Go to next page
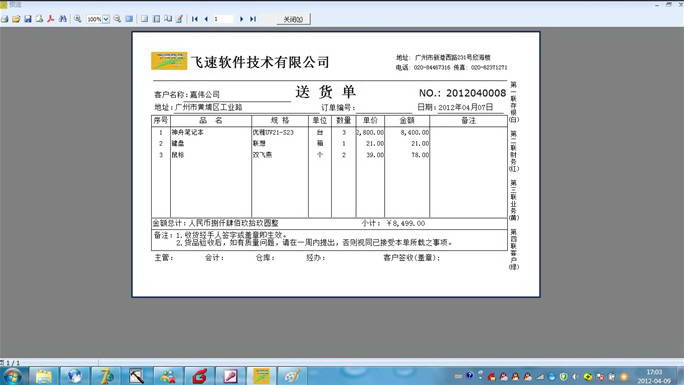This screenshot has height=385, width=684. tap(241, 19)
